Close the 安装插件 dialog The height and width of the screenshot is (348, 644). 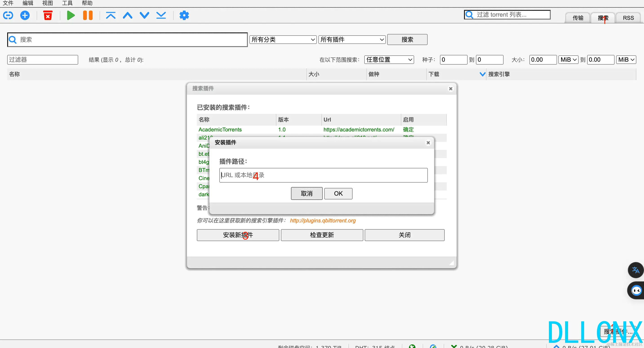pos(428,143)
